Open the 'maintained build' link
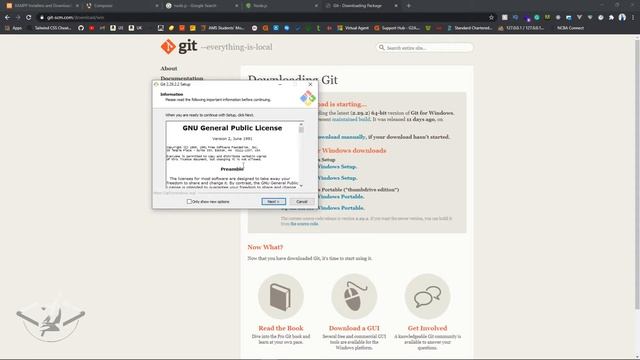This screenshot has width=640, height=360. point(351,119)
